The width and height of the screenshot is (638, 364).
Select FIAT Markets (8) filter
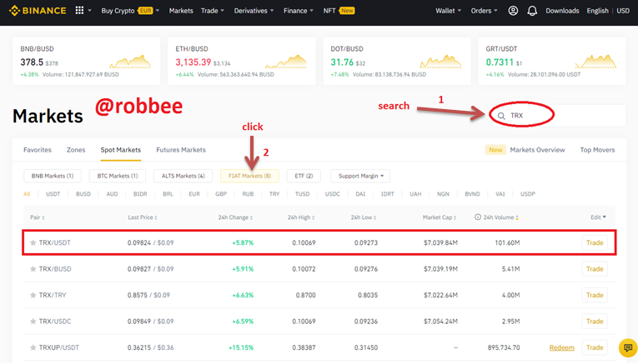coord(249,176)
